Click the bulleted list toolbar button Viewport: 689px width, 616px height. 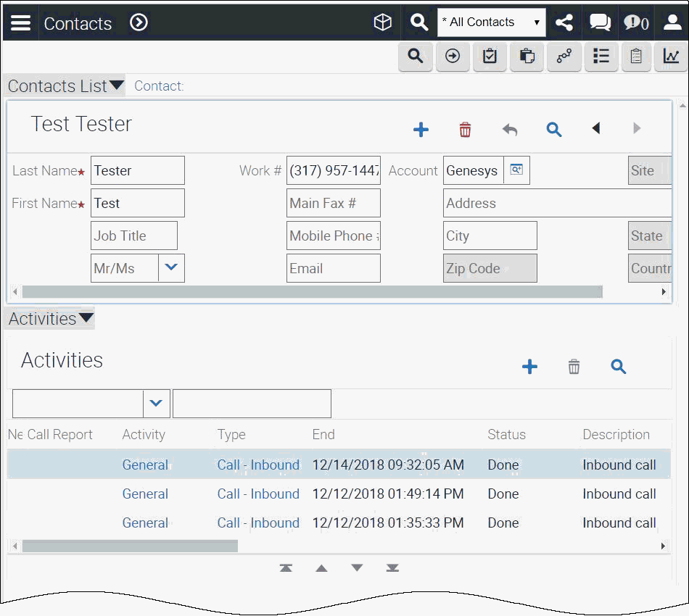601,57
